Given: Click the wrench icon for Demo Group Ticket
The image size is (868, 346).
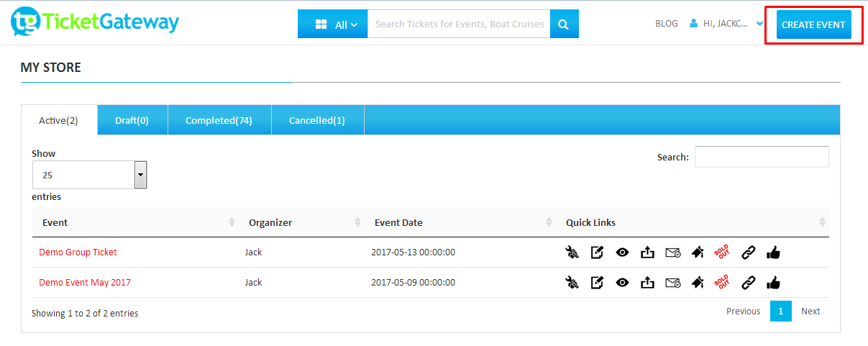Looking at the screenshot, I should pos(572,252).
